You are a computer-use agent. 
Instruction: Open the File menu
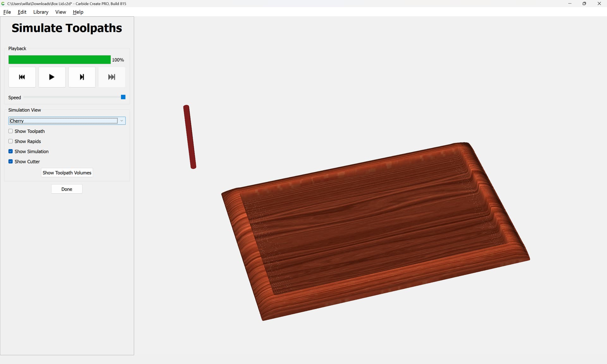pos(7,12)
